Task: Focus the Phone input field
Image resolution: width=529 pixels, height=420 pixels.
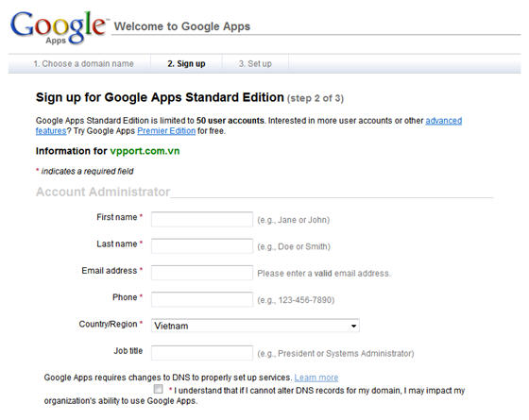Action: click(202, 299)
